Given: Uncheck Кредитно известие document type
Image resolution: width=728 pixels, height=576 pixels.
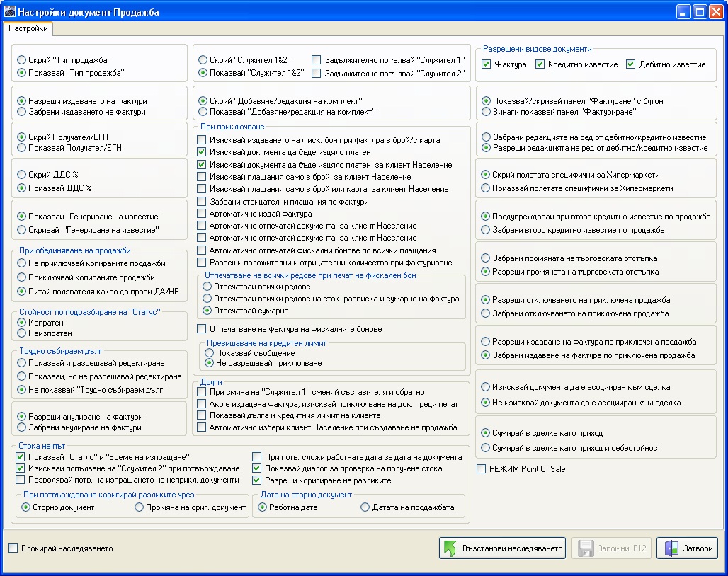Looking at the screenshot, I should tap(540, 64).
